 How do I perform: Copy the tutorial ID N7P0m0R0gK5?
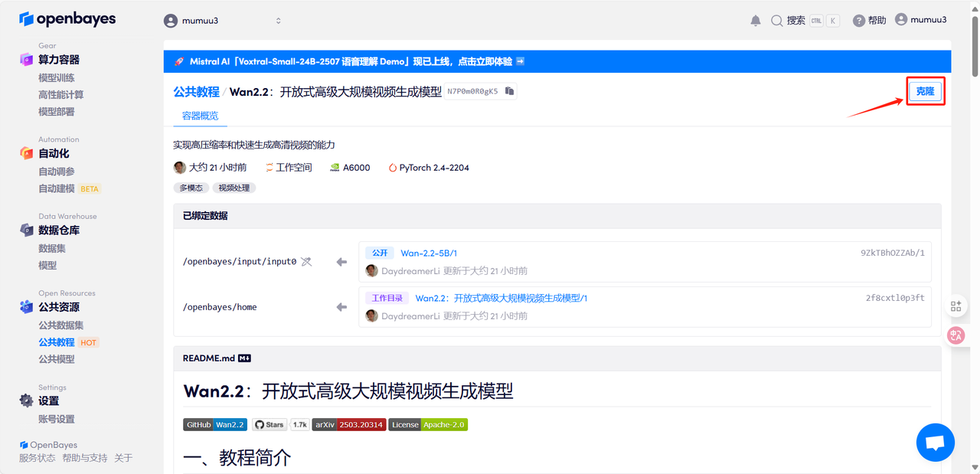510,91
